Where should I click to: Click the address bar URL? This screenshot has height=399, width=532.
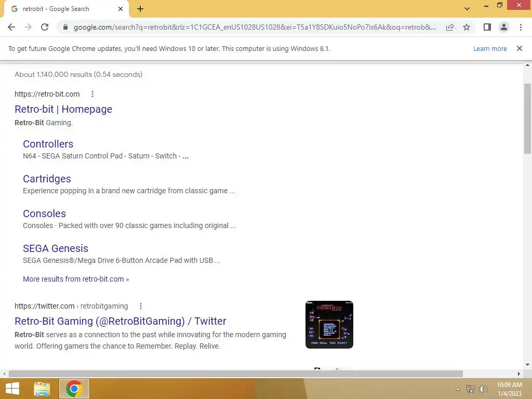click(255, 27)
